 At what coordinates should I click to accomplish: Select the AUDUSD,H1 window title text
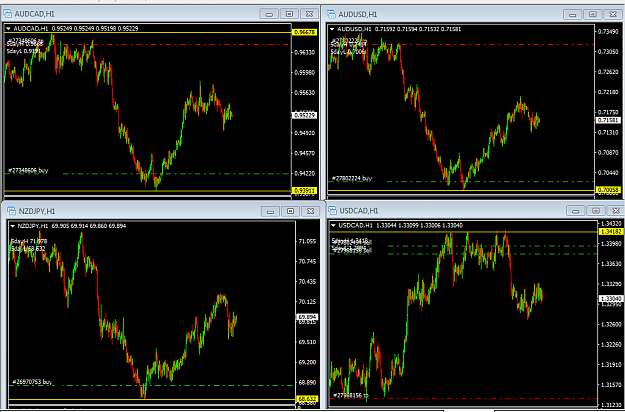358,14
